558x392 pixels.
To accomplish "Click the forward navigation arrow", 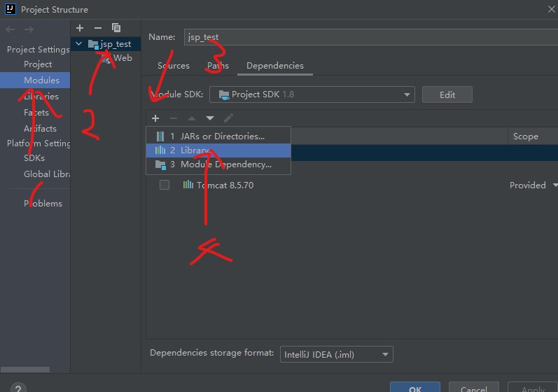I will (x=29, y=29).
